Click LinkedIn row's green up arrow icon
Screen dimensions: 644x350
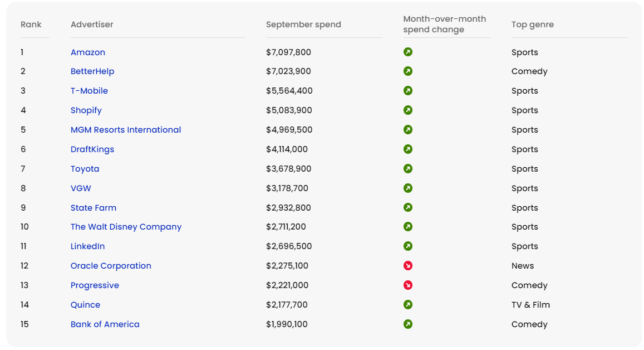click(408, 246)
